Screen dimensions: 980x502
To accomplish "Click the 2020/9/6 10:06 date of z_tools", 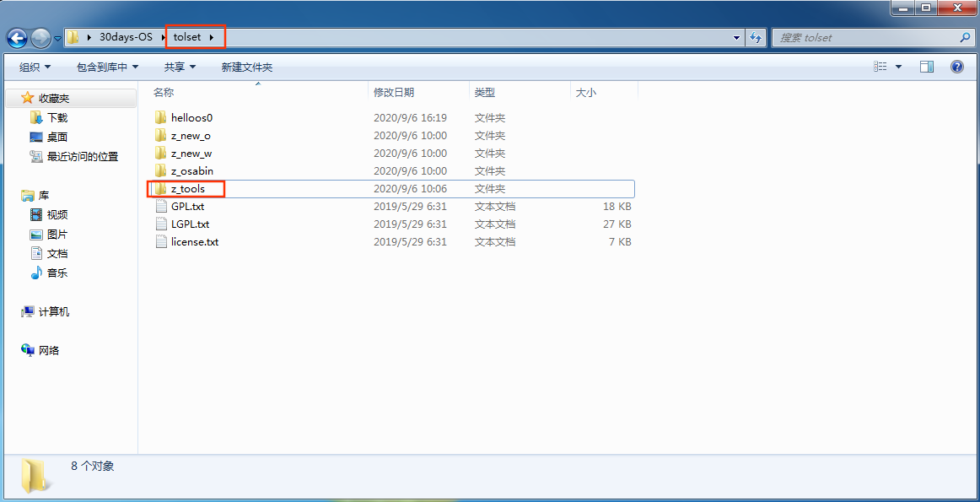I will pos(410,189).
